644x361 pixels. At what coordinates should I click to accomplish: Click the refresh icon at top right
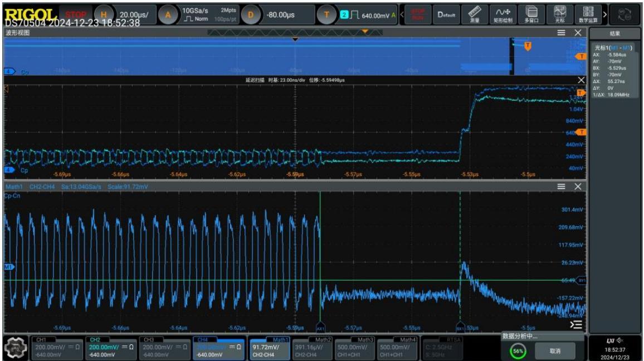click(625, 15)
